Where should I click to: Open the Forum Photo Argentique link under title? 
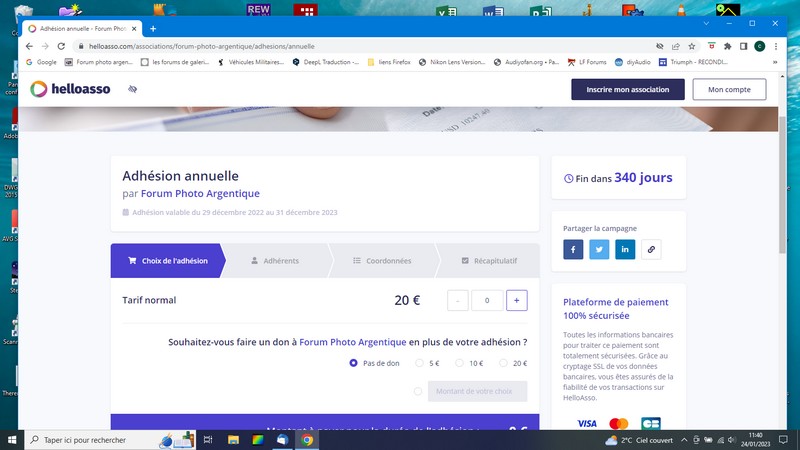tap(200, 193)
